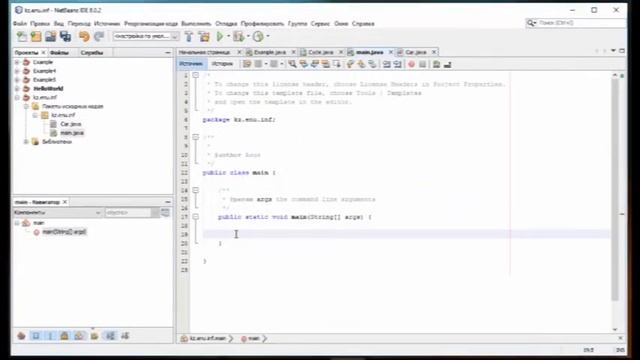Open the Справка menu
The image size is (640, 360).
tap(363, 24)
